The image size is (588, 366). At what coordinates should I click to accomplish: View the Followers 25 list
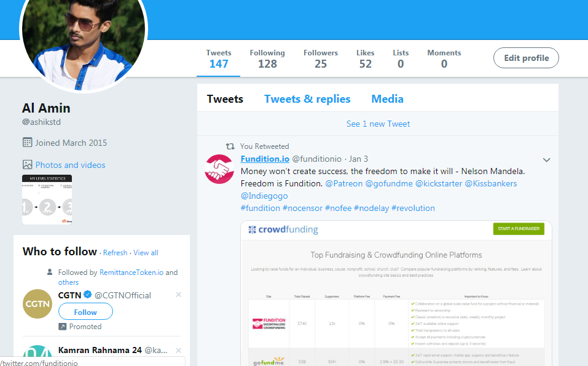point(321,59)
